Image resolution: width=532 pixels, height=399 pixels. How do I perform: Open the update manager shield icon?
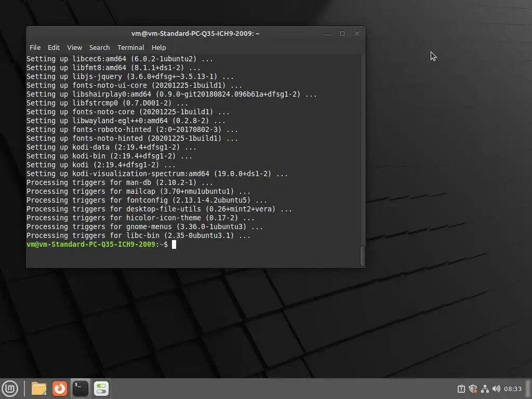(x=473, y=389)
